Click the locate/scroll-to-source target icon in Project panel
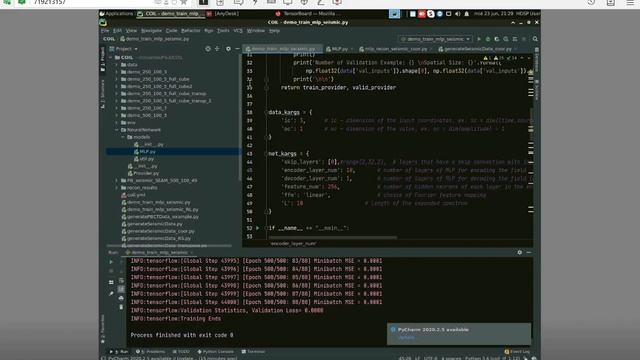640x360 pixels. click(x=208, y=49)
